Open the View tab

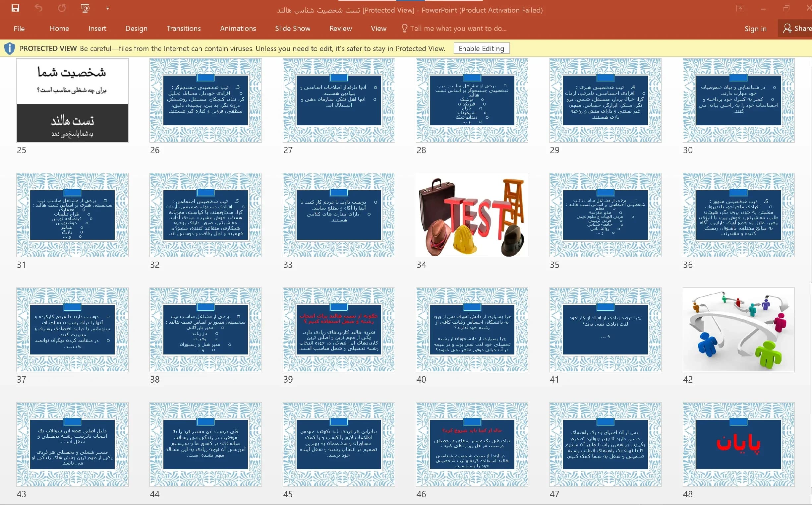pyautogui.click(x=378, y=29)
